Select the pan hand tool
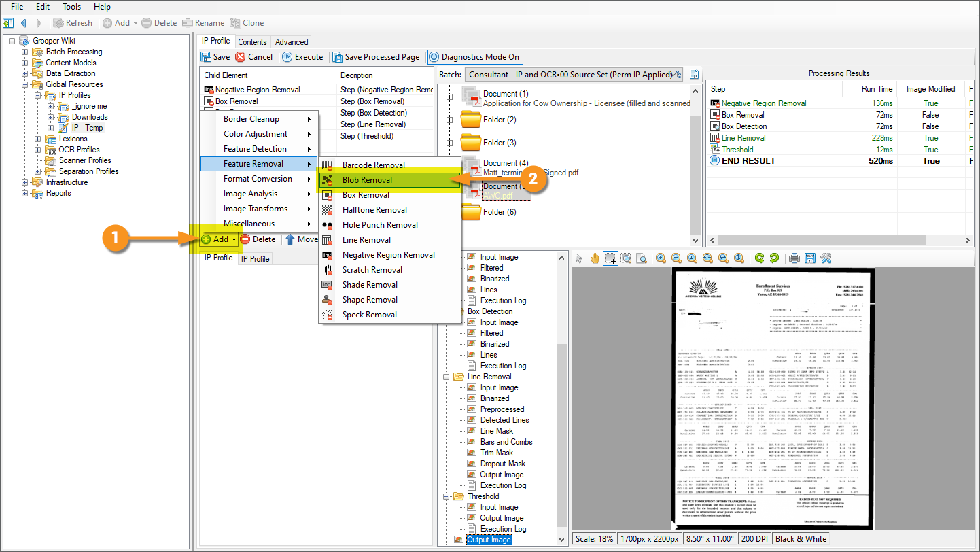The width and height of the screenshot is (980, 552). pos(595,258)
